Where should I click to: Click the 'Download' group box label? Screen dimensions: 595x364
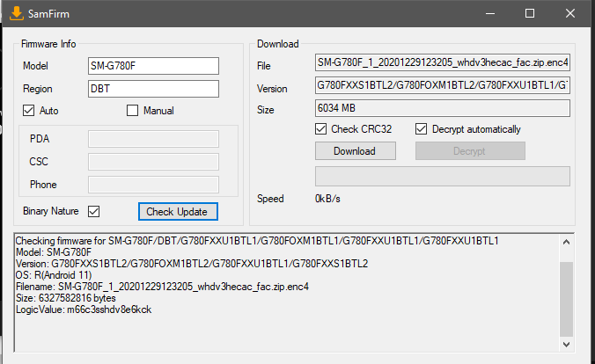pos(278,44)
